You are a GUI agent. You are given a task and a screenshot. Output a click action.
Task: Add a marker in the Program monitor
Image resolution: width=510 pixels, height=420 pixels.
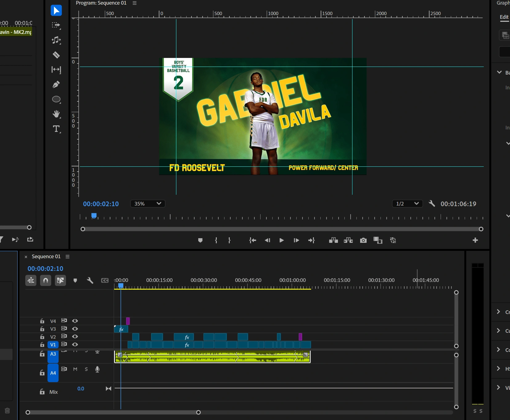tap(200, 240)
